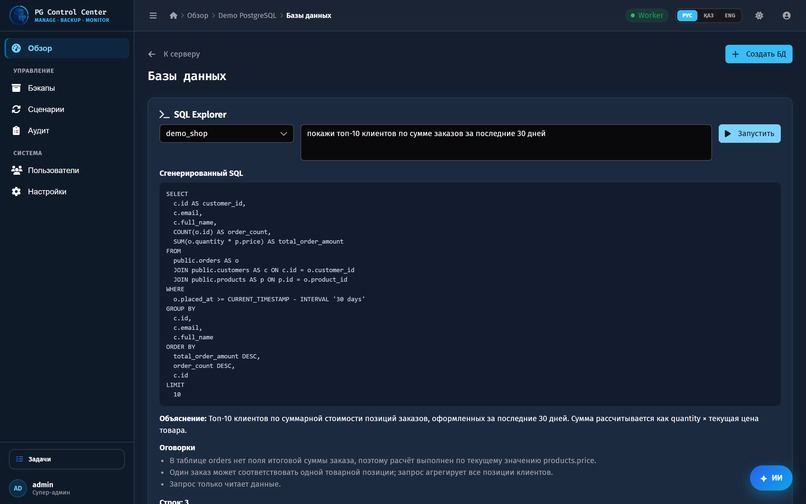Click the line "Запрос только читает данные."
The image size is (806, 504).
coord(225,484)
